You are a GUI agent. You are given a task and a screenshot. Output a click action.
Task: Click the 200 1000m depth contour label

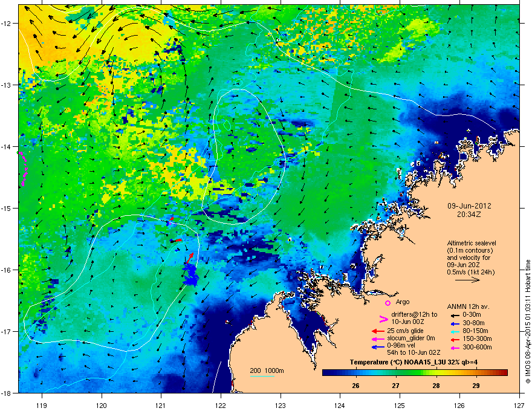[267, 371]
